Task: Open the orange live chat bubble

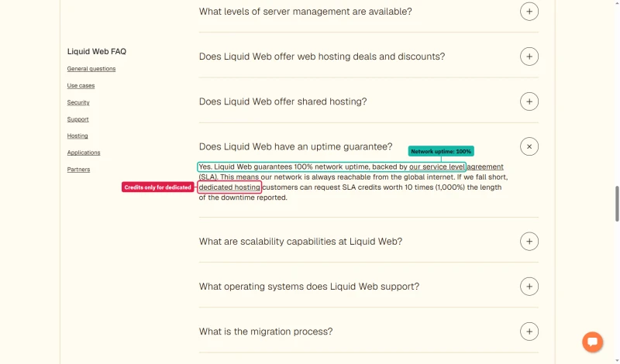Action: 592,342
